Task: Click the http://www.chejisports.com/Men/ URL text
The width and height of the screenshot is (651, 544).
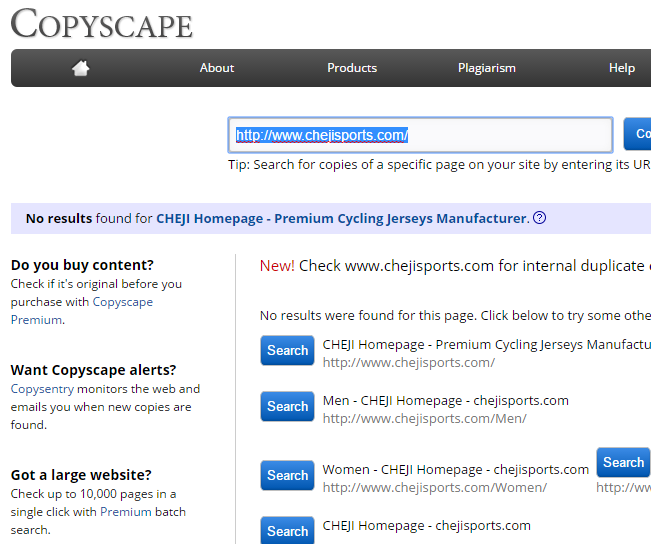Action: coord(424,419)
